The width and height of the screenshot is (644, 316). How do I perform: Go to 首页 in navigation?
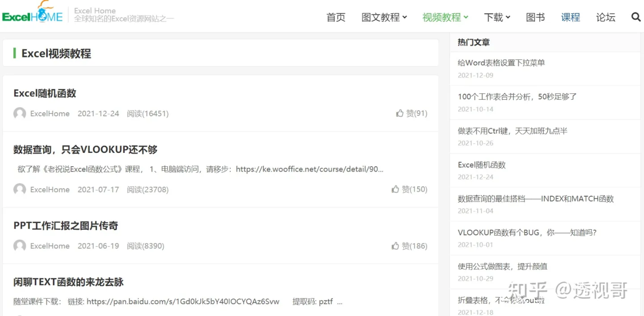336,17
